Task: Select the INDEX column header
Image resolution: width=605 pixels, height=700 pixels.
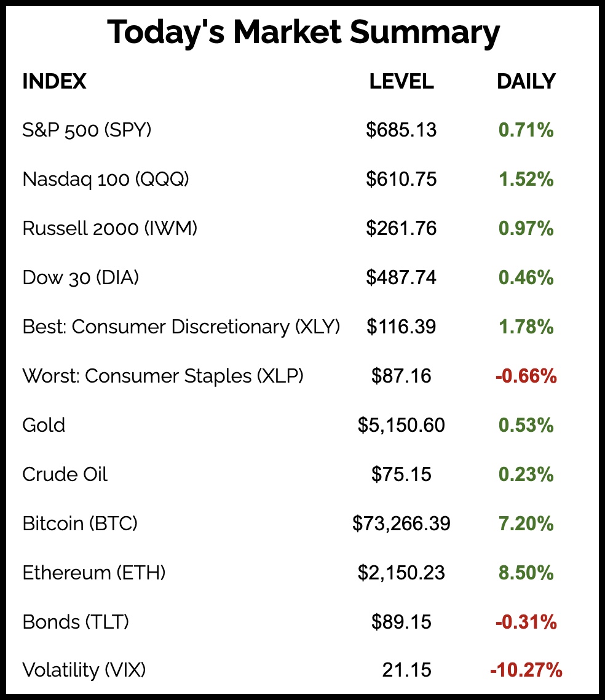Action: click(x=54, y=81)
